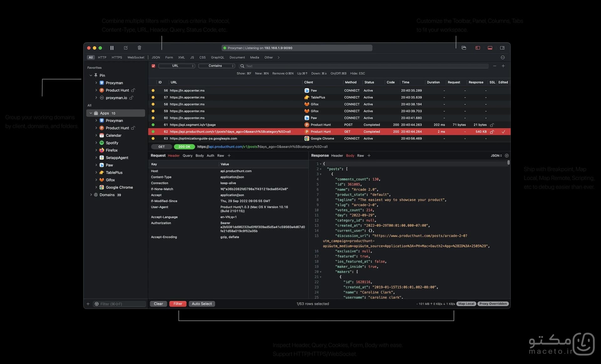Click lock icon beside Product Hunt in Apps
This screenshot has width=601, height=364.
click(133, 128)
